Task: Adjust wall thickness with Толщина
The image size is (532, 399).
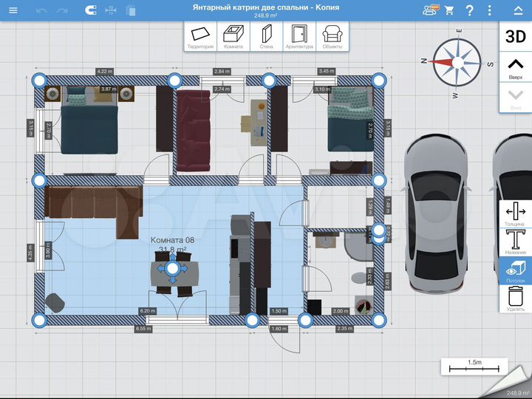Action: click(x=515, y=214)
